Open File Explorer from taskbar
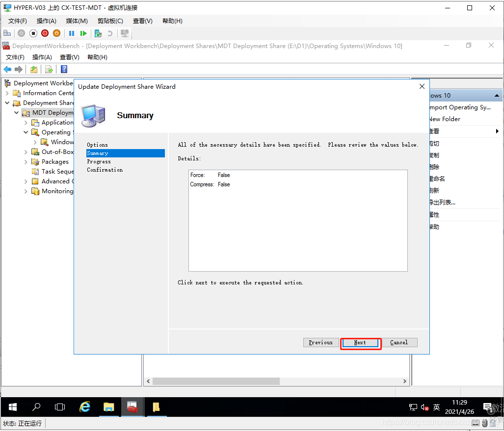Screen dimensions: 504x431 click(x=108, y=407)
